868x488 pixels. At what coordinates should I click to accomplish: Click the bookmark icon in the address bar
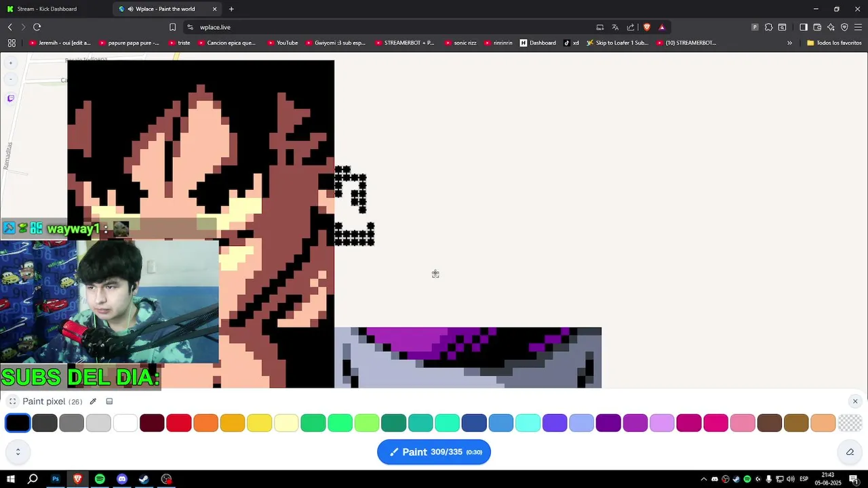click(172, 27)
